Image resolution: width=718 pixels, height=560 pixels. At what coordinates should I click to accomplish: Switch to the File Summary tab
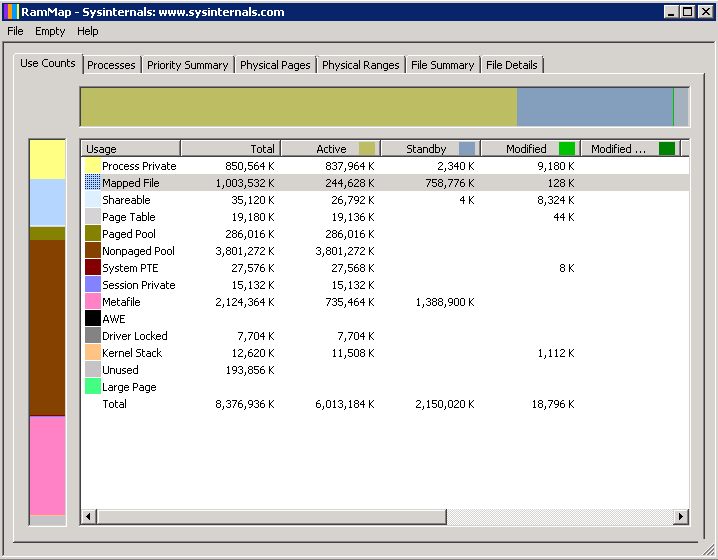[442, 65]
